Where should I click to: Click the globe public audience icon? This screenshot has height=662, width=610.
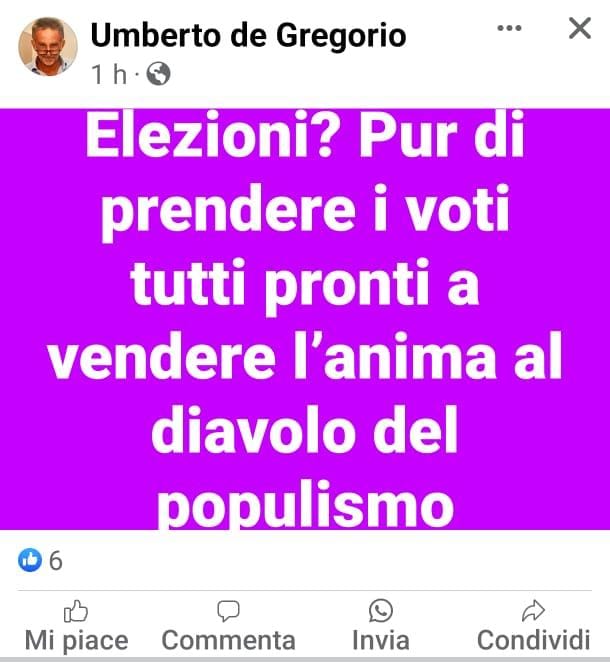[x=158, y=74]
